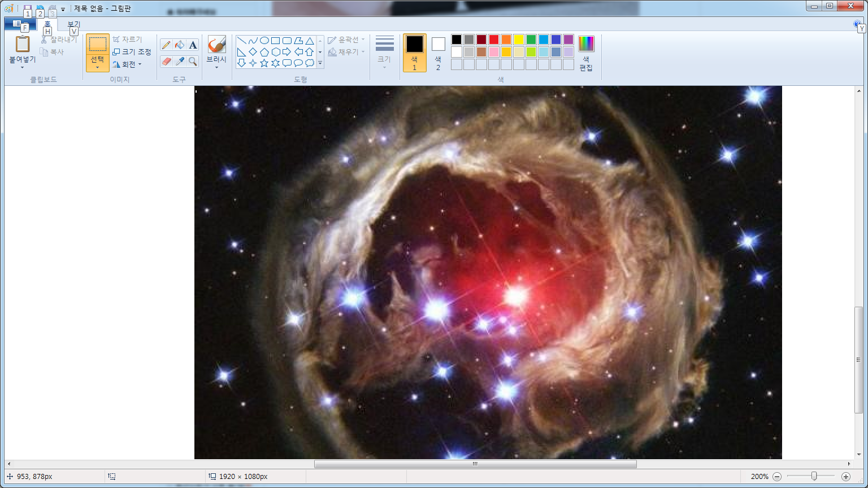Choose the Five-point star shape

(x=264, y=63)
